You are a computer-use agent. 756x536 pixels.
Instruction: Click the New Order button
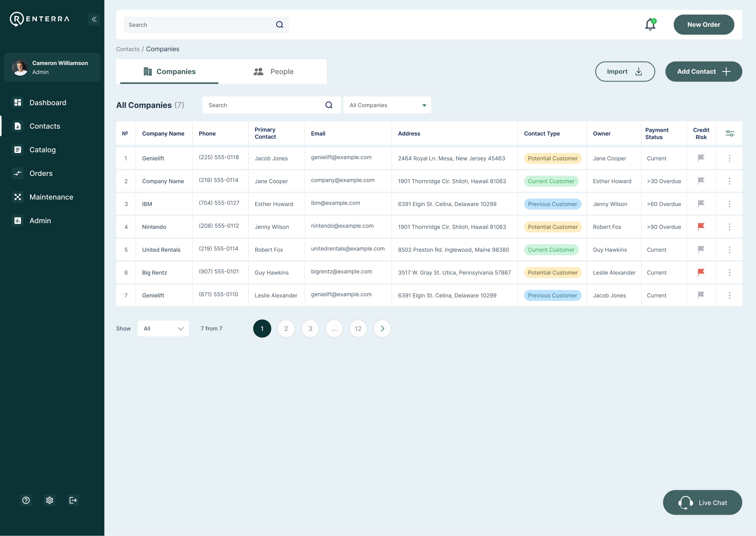pos(703,24)
